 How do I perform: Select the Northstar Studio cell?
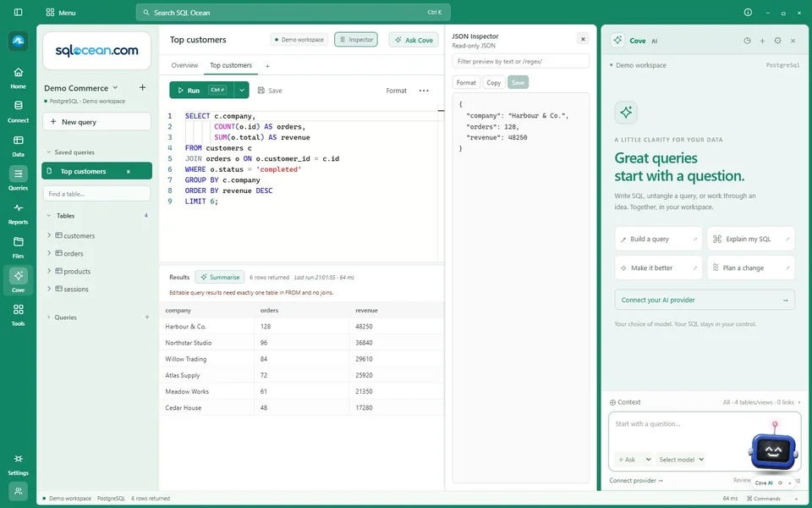coord(206,343)
